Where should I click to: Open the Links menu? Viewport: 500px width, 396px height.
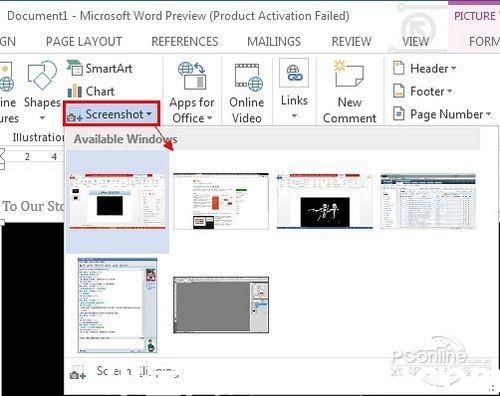294,89
